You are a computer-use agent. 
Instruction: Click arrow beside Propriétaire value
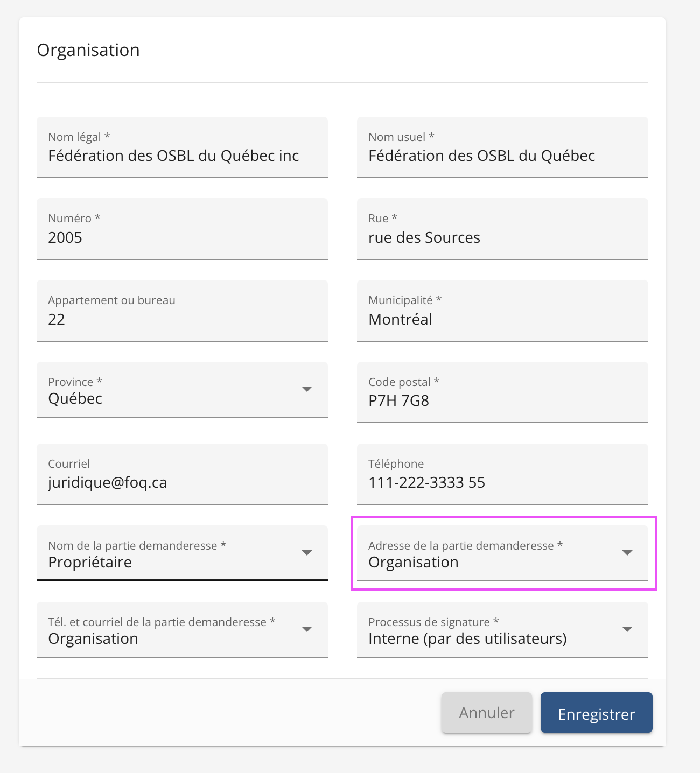[x=307, y=553]
